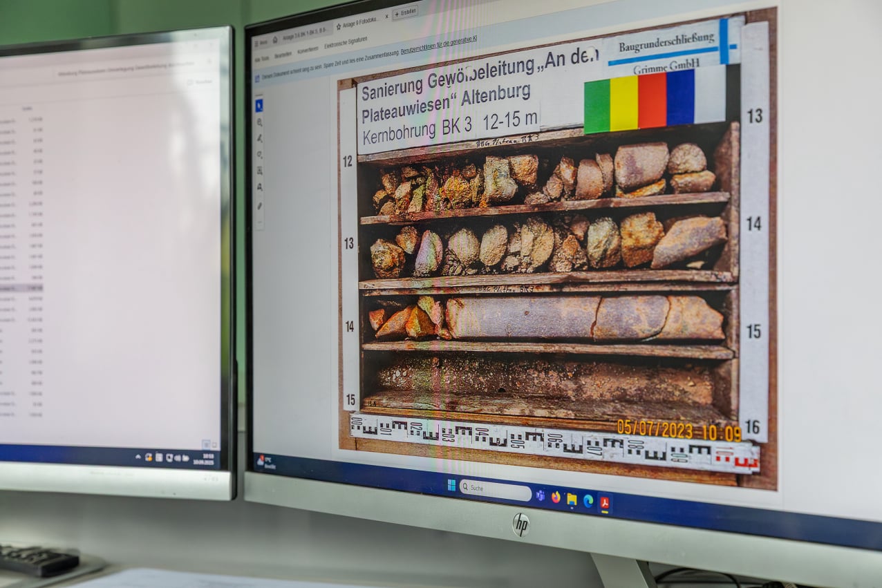
Task: Open the Acrobat home icon
Action: 274,39
